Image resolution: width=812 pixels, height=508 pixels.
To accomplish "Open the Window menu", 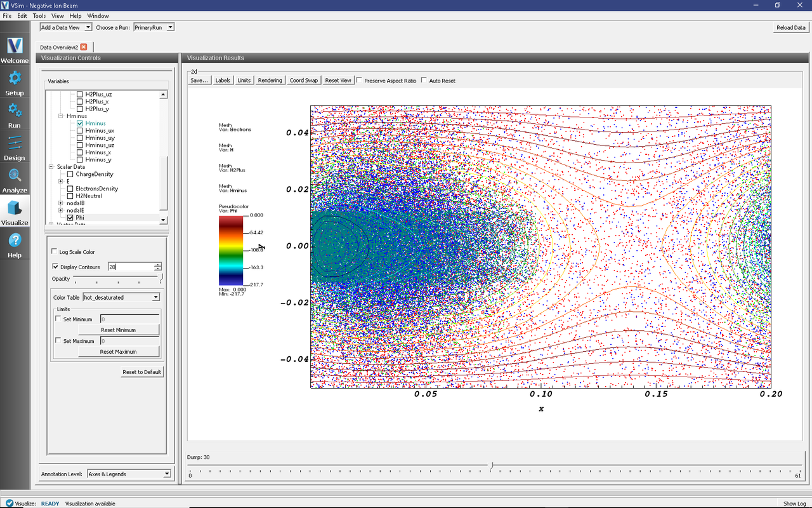I will coord(98,15).
